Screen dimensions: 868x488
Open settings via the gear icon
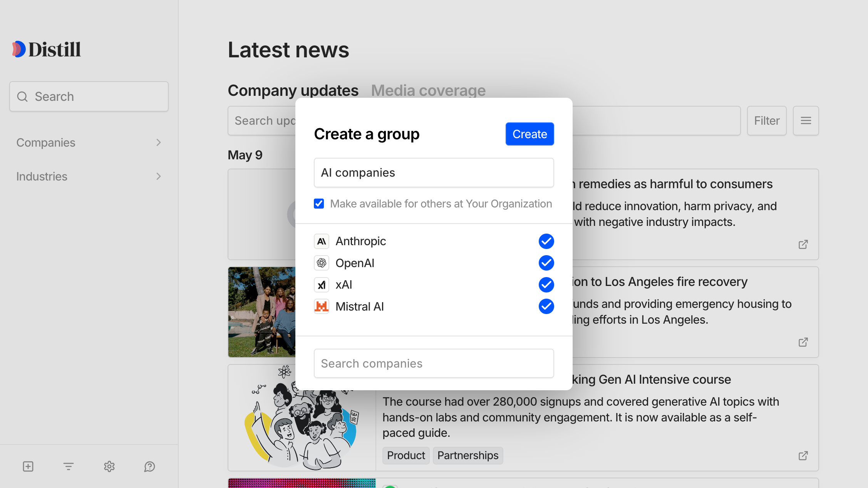coord(109,466)
